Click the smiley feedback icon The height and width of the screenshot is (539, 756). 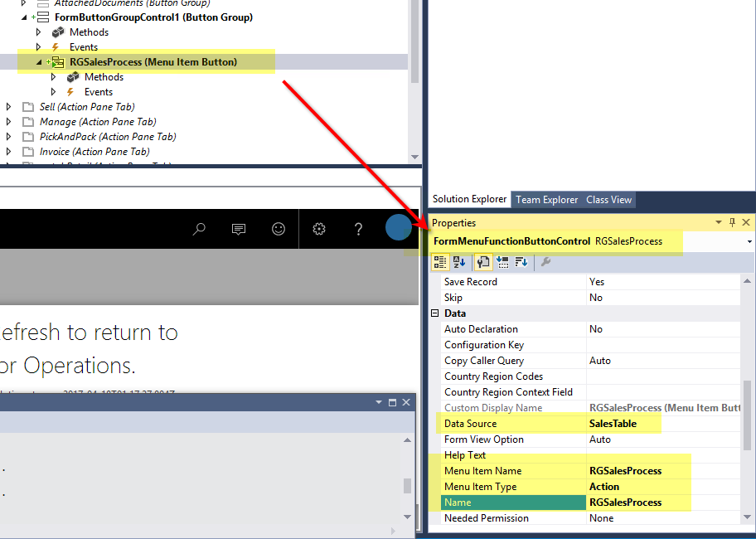[279, 229]
